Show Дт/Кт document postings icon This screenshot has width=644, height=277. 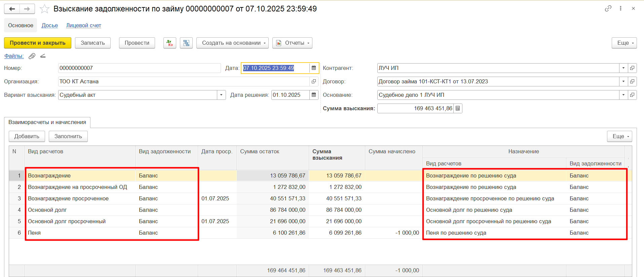click(170, 43)
